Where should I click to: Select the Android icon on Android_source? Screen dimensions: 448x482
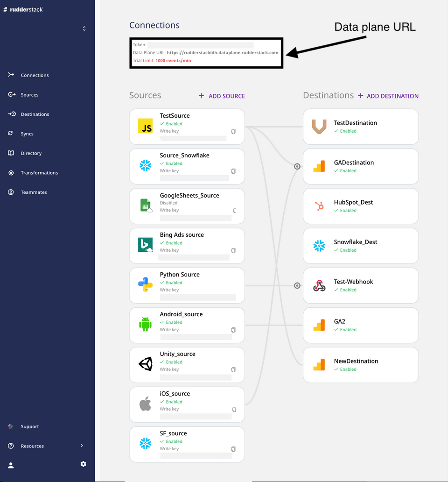[145, 324]
